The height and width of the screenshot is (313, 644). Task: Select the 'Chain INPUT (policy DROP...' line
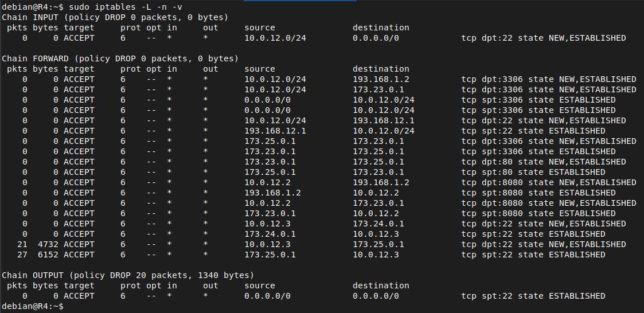tap(115, 17)
